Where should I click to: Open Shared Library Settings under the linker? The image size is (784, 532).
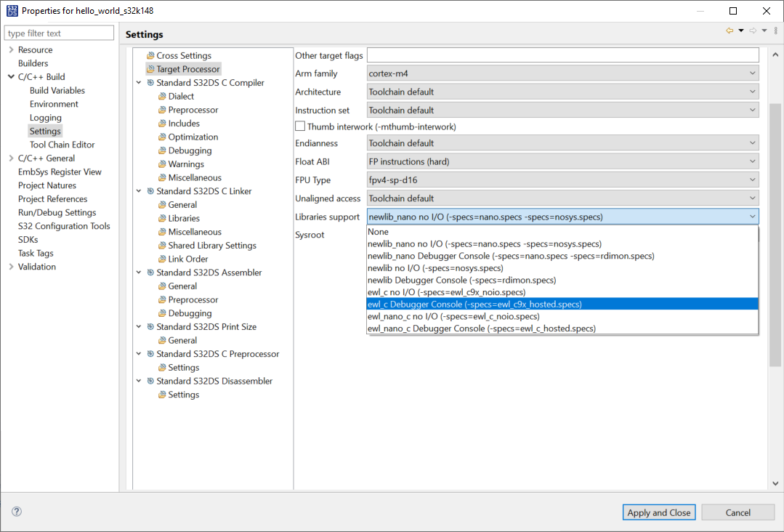pos(210,245)
